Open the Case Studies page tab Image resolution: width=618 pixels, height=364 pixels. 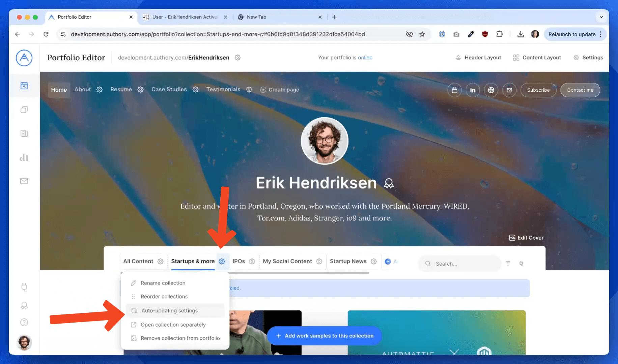point(169,89)
